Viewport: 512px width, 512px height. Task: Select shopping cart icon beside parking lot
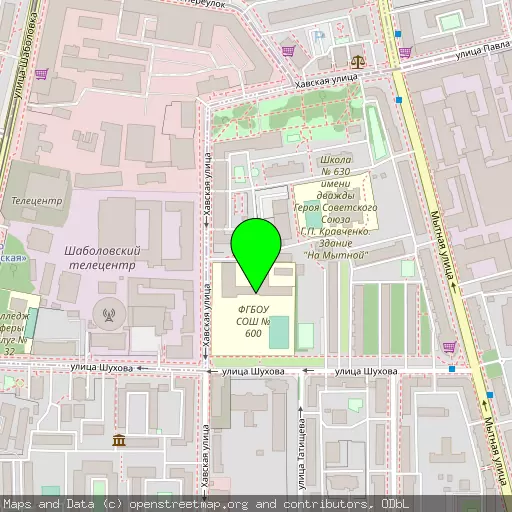point(288,51)
